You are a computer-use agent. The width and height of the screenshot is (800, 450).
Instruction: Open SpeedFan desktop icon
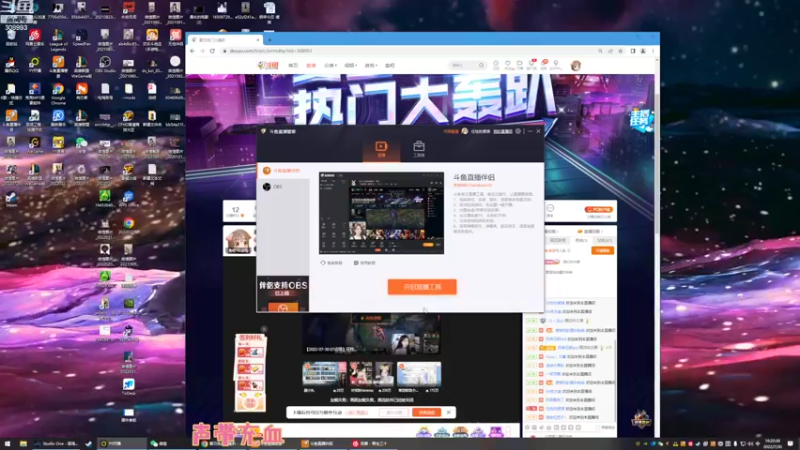coord(82,38)
